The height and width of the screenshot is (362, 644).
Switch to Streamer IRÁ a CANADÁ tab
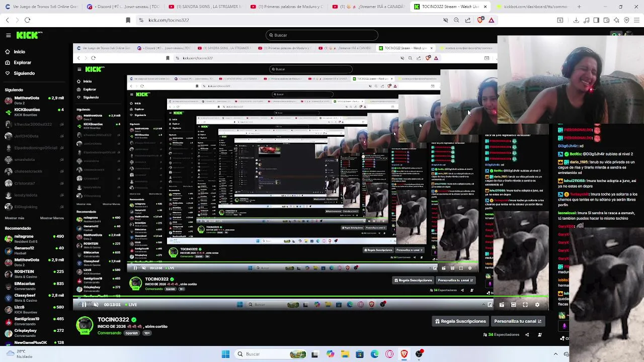[x=369, y=7]
